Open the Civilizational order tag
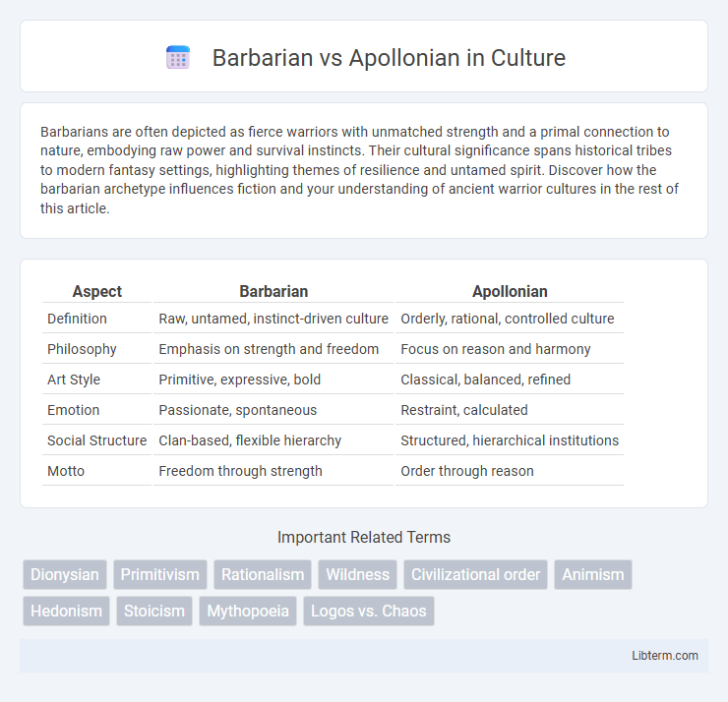Image resolution: width=728 pixels, height=702 pixels. [x=475, y=574]
